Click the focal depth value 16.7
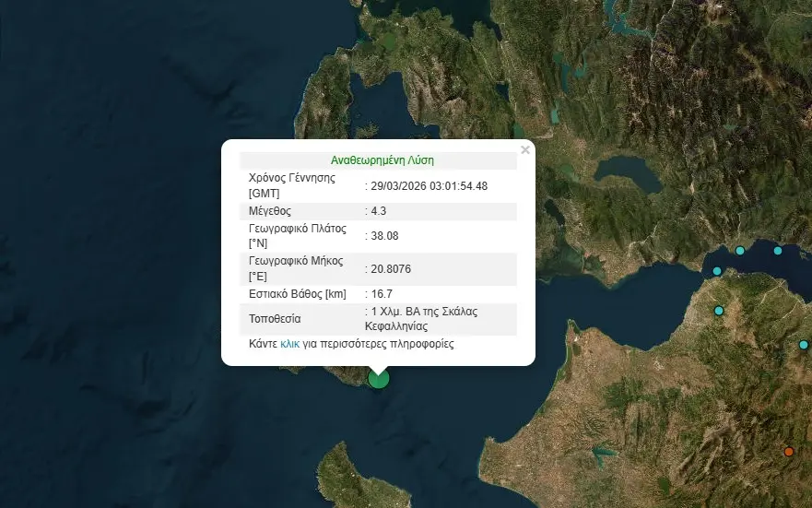This screenshot has height=508, width=812. pos(381,294)
